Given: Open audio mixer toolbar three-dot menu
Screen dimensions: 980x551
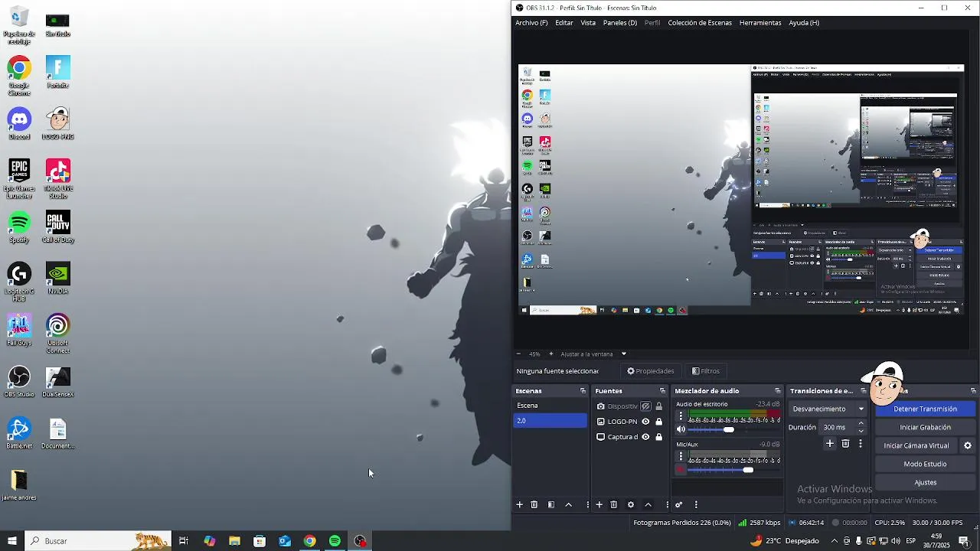Looking at the screenshot, I should [x=696, y=505].
